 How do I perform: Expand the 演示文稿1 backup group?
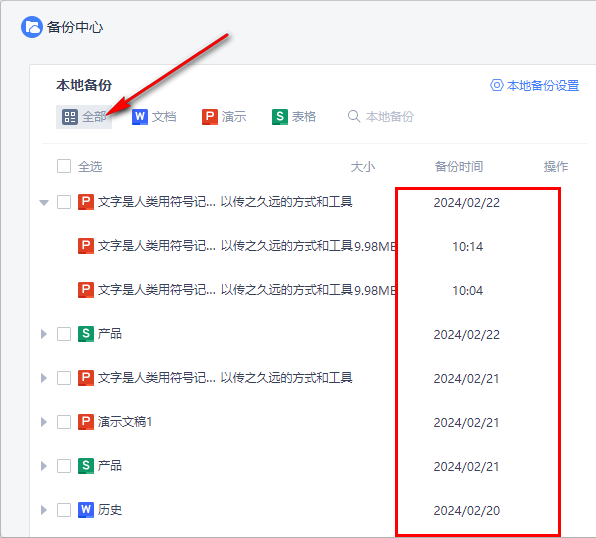click(44, 422)
